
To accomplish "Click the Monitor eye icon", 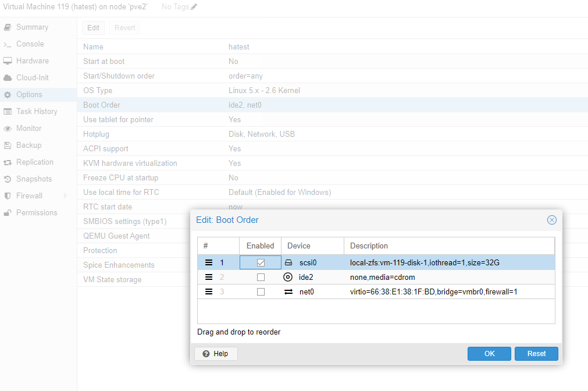I will pyautogui.click(x=8, y=129).
